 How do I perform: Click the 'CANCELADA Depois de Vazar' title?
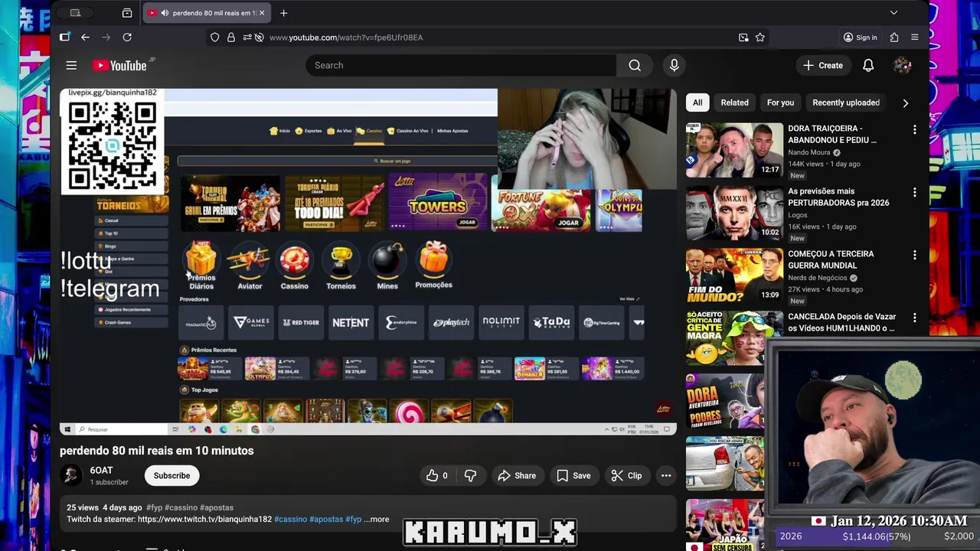[841, 322]
